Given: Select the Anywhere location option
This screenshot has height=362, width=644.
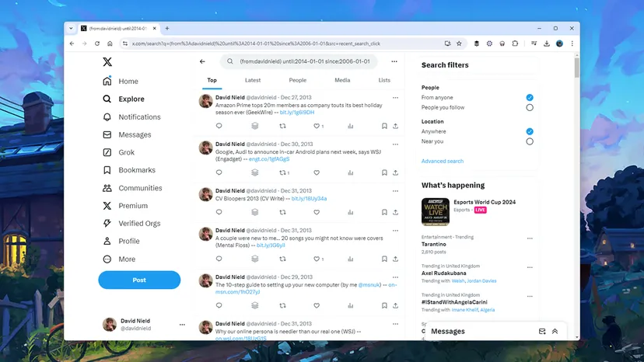Looking at the screenshot, I should (x=530, y=132).
